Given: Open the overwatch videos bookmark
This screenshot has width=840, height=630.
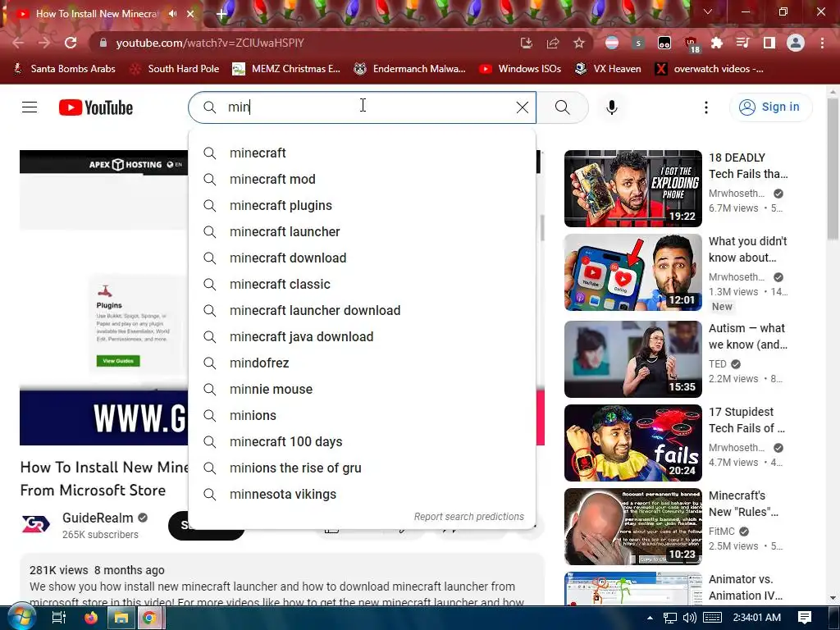Looking at the screenshot, I should [709, 69].
